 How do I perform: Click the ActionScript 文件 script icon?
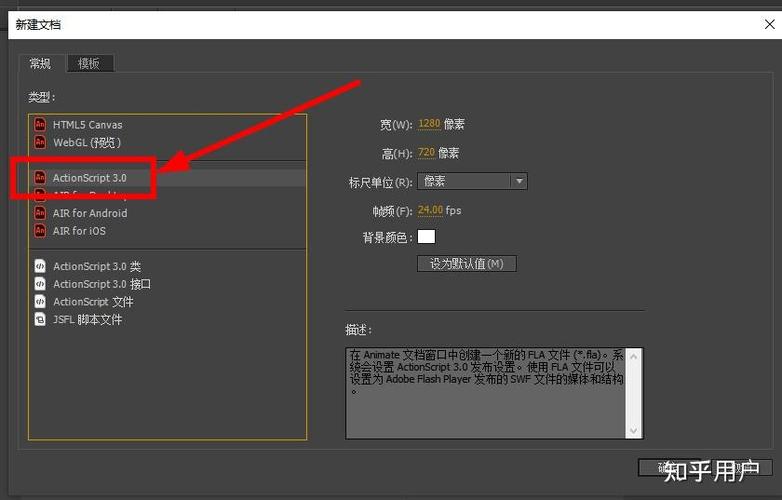pos(40,302)
